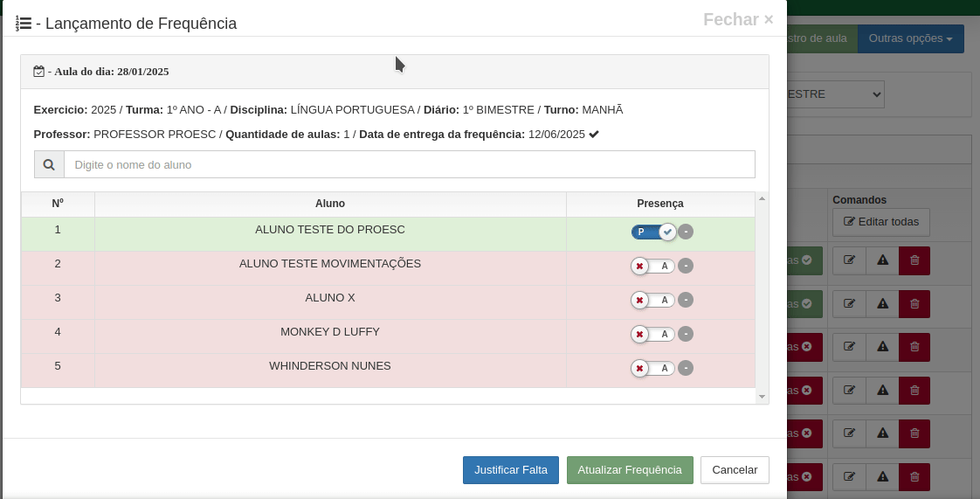The width and height of the screenshot is (980, 499).
Task: Open the Outras opções dropdown
Action: [x=910, y=38]
